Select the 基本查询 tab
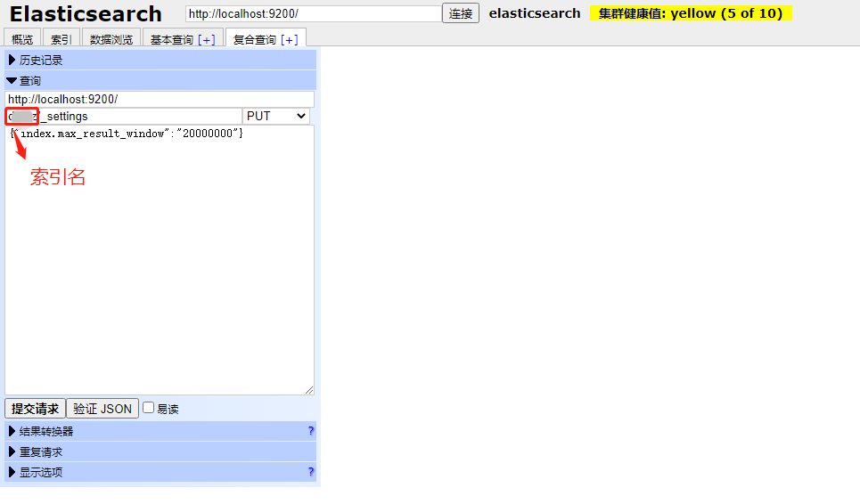Screen dimensions: 860x504 point(172,40)
